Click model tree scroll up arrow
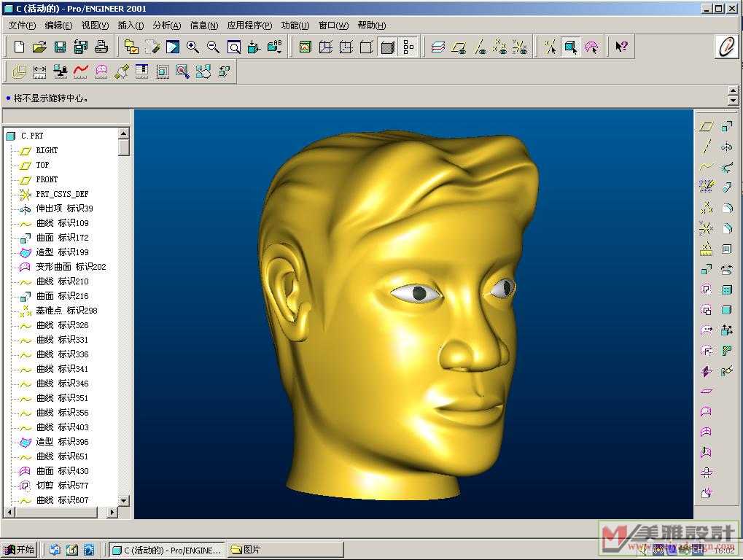The height and width of the screenshot is (560, 743). 124,133
